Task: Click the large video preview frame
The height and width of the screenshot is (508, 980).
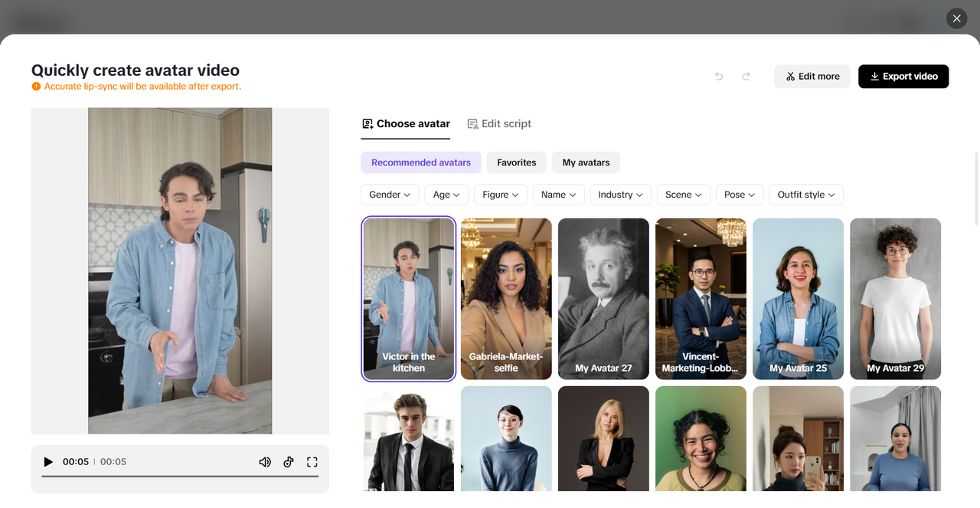Action: pyautogui.click(x=180, y=270)
